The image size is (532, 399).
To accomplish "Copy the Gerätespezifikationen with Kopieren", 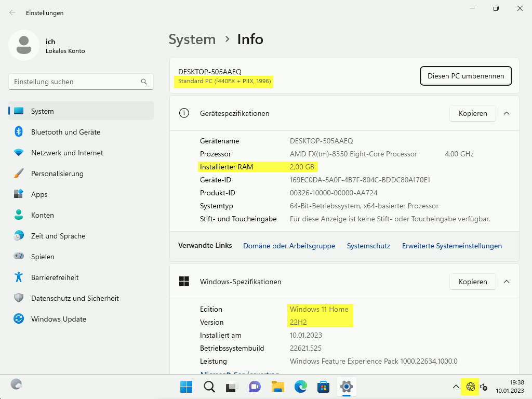I will [x=473, y=113].
